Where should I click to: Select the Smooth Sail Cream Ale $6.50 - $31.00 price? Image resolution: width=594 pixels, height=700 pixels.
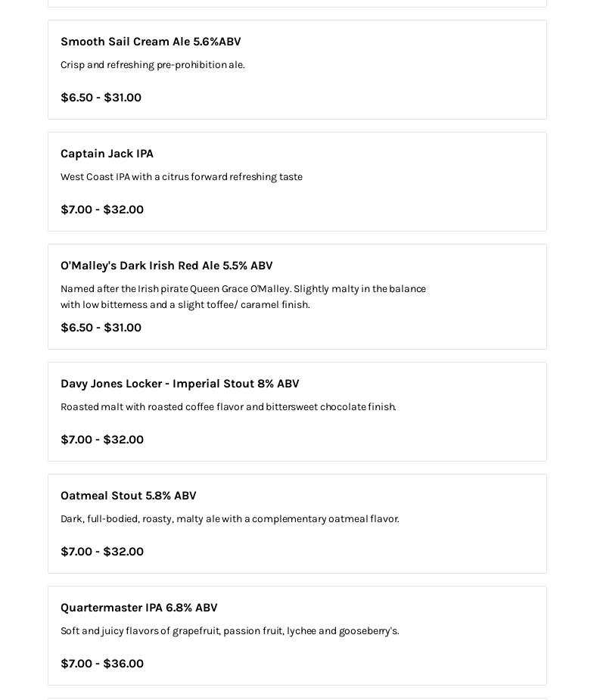click(x=101, y=98)
